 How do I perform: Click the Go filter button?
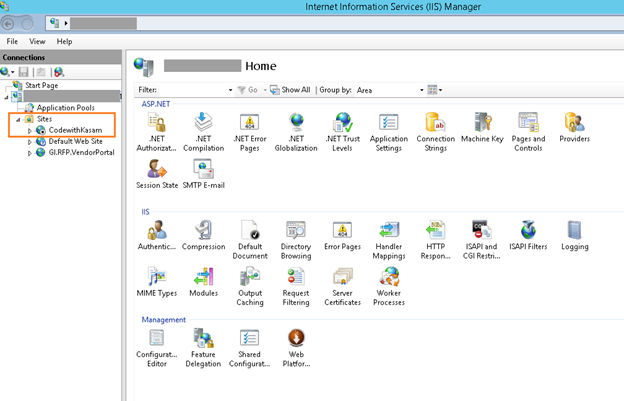(247, 90)
